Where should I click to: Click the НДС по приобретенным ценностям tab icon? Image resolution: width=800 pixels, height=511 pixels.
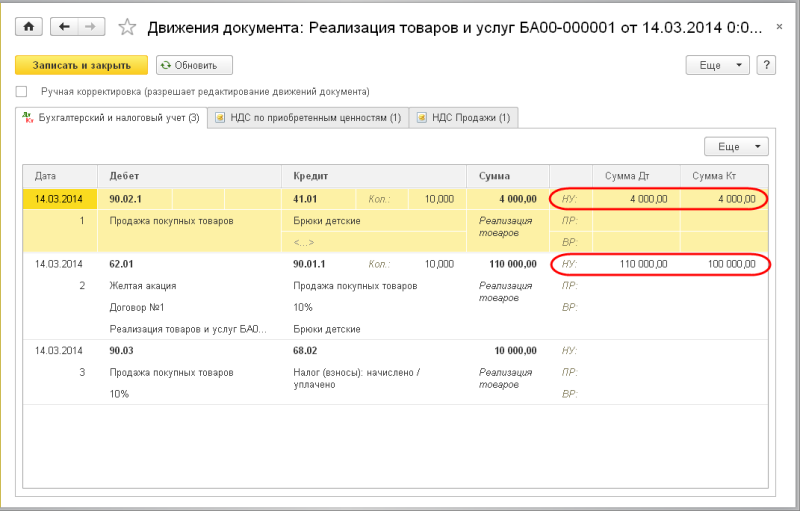pyautogui.click(x=220, y=118)
